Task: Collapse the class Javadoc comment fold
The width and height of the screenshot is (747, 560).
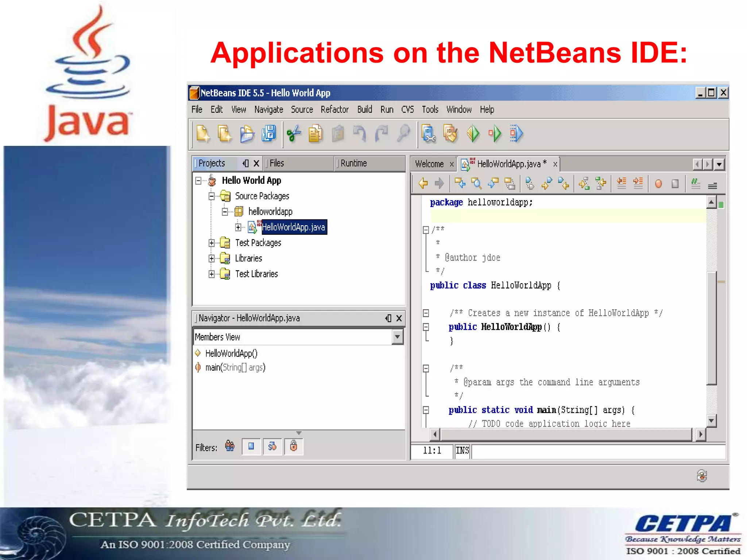Action: pyautogui.click(x=426, y=230)
